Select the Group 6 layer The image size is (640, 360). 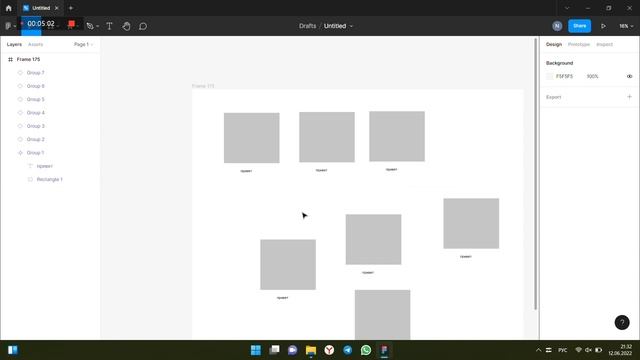click(x=36, y=86)
